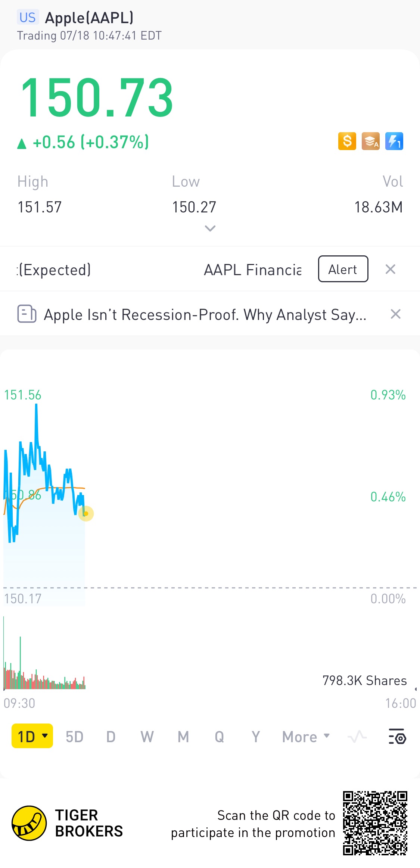
Task: Select the M monthly chart tab
Action: pos(183,737)
